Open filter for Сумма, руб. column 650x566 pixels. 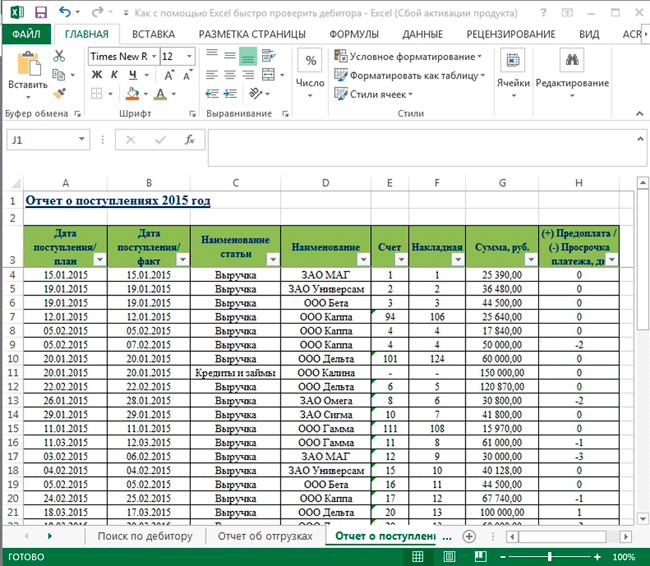coord(531,260)
